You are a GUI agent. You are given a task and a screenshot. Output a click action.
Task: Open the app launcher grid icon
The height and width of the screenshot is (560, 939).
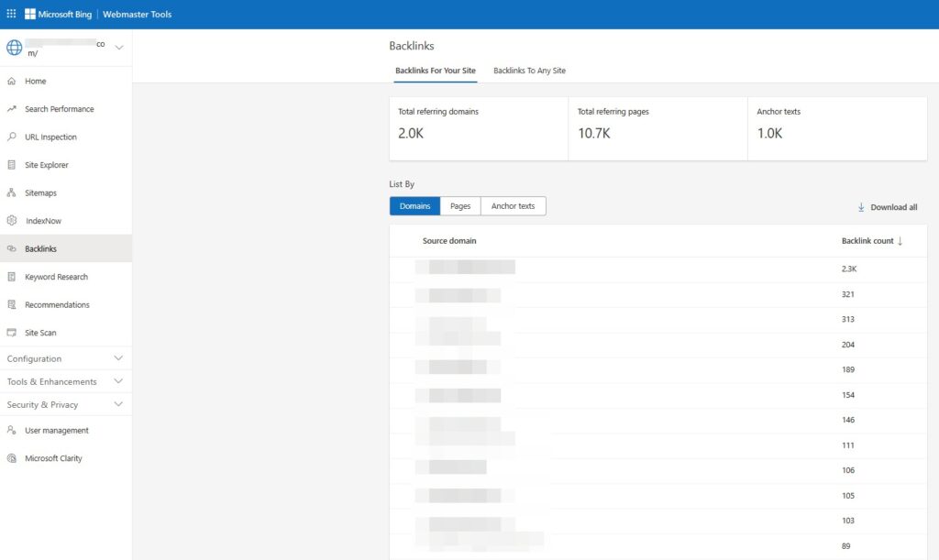tap(11, 14)
